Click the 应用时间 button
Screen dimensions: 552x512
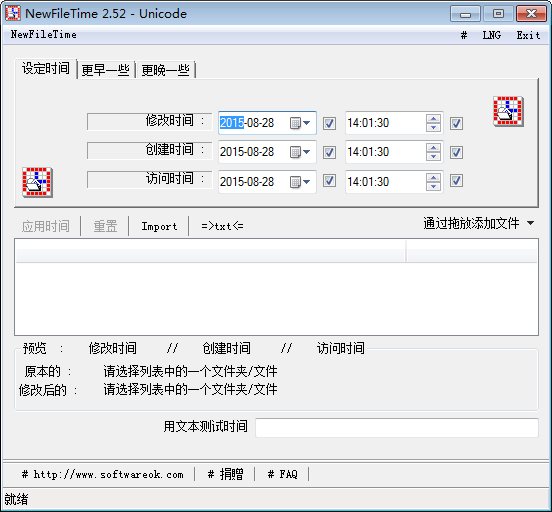[46, 226]
